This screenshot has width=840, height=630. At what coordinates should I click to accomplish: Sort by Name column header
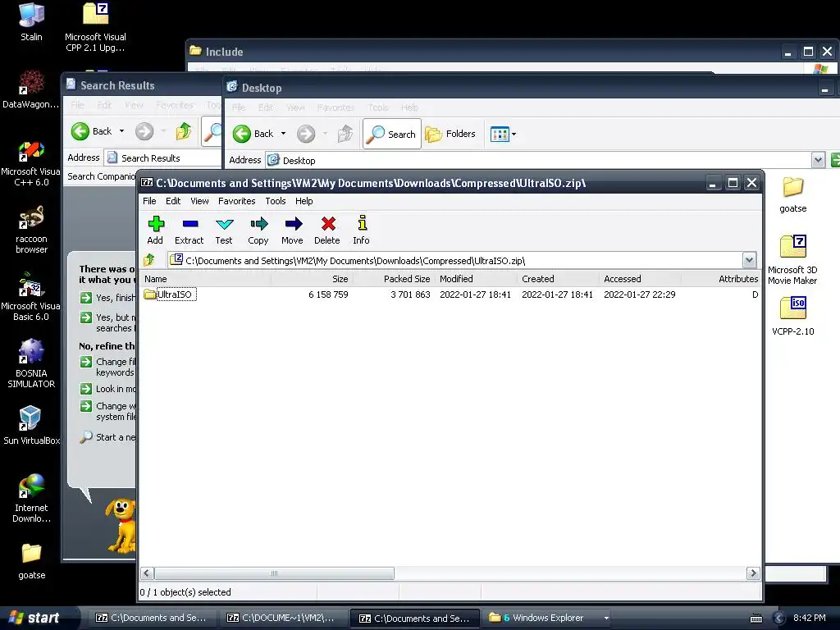pos(206,279)
